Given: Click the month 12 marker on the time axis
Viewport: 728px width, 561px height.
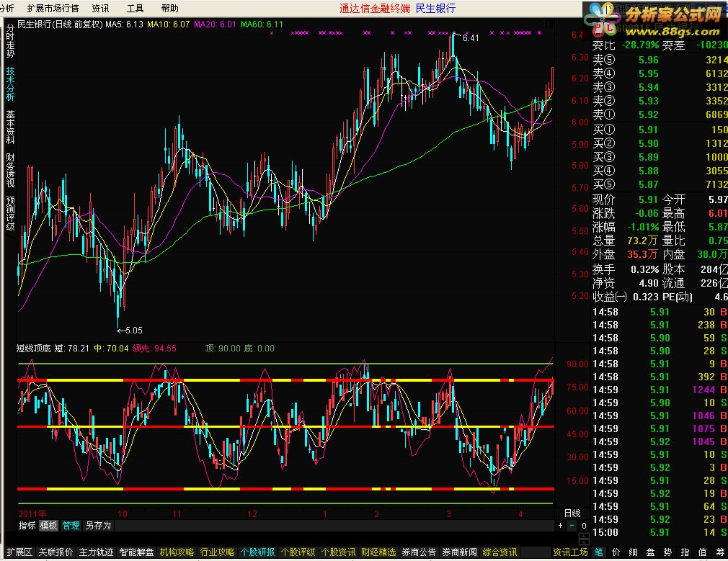Looking at the screenshot, I should [252, 513].
